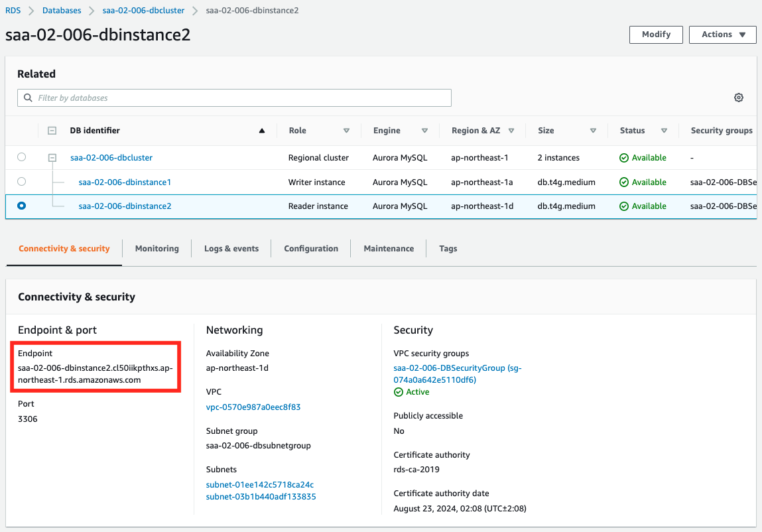Select the dbinstance2 reader radio button

point(22,206)
